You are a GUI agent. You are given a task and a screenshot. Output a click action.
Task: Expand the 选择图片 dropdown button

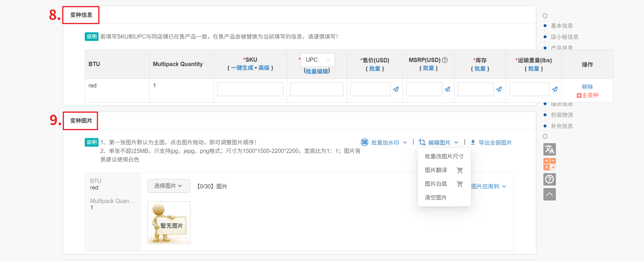tap(168, 186)
